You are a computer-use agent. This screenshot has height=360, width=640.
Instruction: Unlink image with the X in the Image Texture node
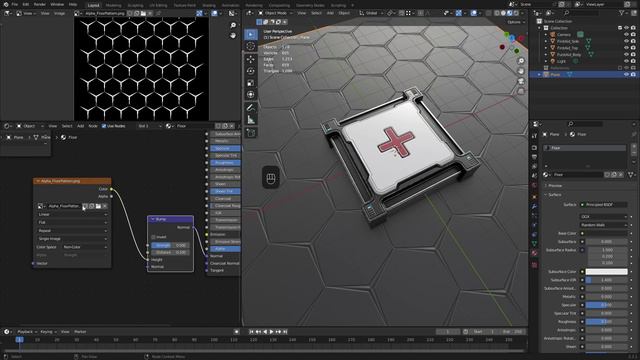tap(105, 206)
